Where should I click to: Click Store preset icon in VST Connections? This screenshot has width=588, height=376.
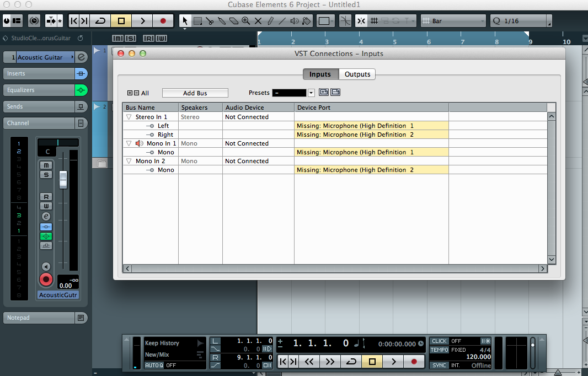[324, 92]
